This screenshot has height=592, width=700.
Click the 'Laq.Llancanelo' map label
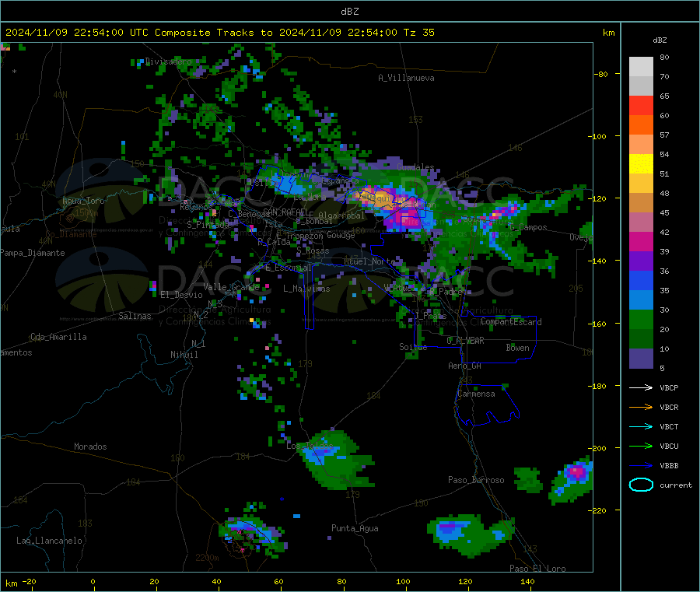coord(49,541)
